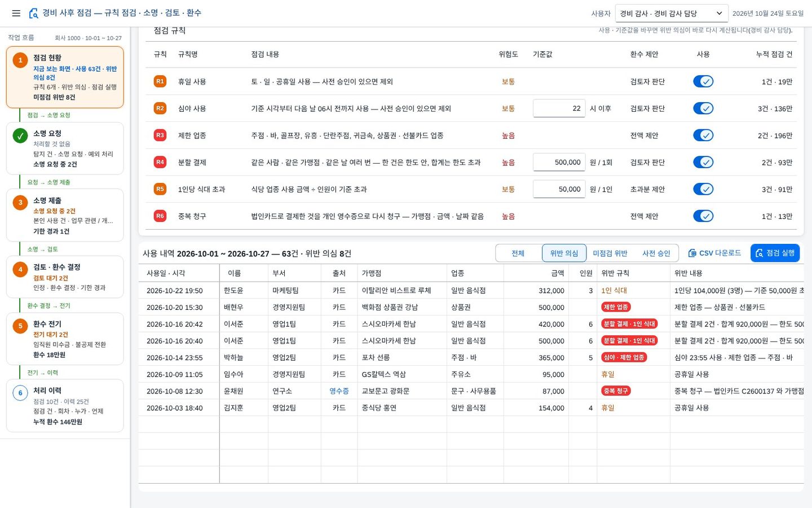Click the green checkmark on 소명 요청 step

tap(20, 135)
